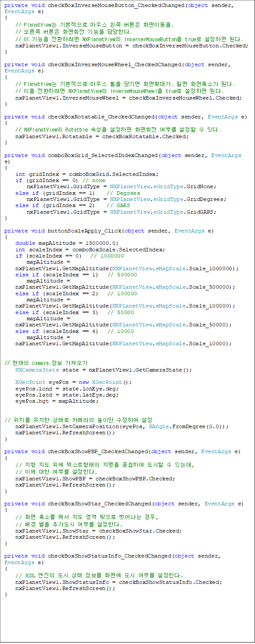Click the line assigning nxPlanetView1.ShowStatusInfo
This screenshot has width=255, height=644.
click(x=118, y=582)
